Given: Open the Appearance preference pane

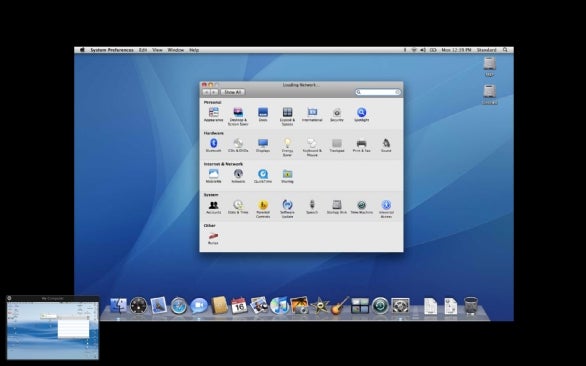Looking at the screenshot, I should pos(213,114).
